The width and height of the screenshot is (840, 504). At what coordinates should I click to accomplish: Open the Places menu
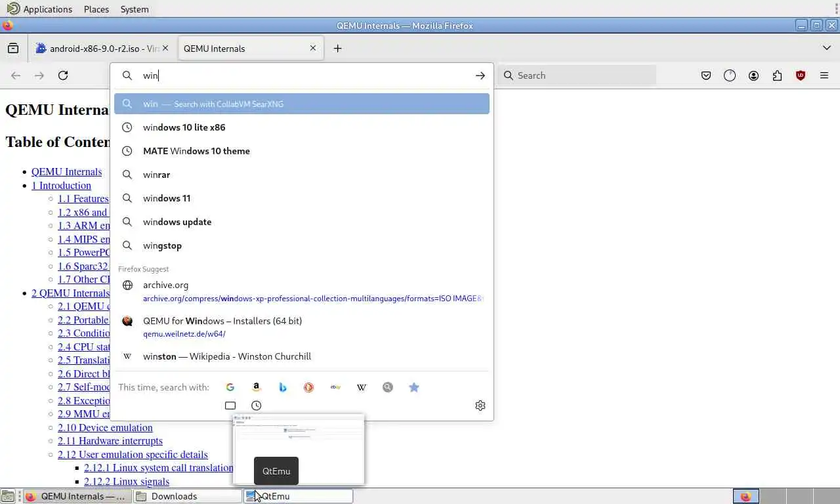coord(96,9)
